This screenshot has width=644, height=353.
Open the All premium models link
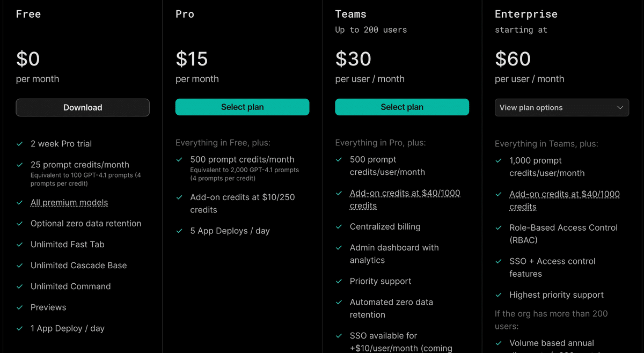tap(69, 203)
